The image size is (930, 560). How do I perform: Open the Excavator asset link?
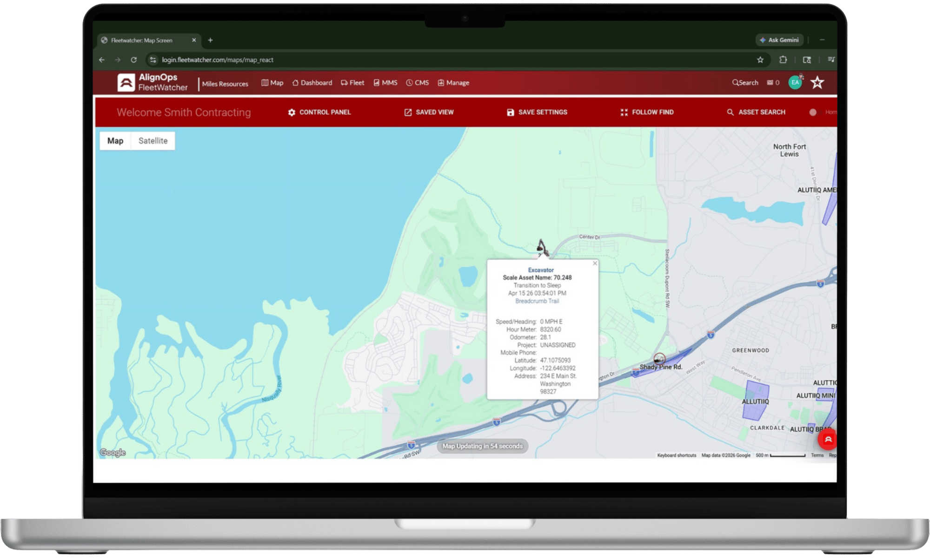[541, 270]
